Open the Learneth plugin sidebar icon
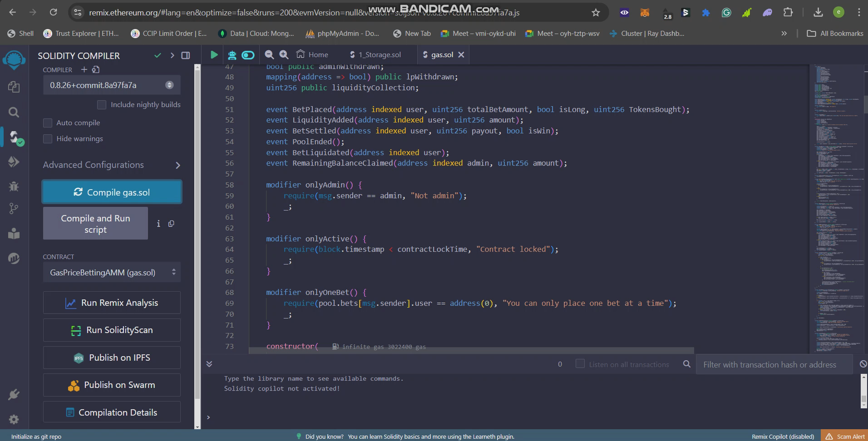868x441 pixels. (x=14, y=233)
